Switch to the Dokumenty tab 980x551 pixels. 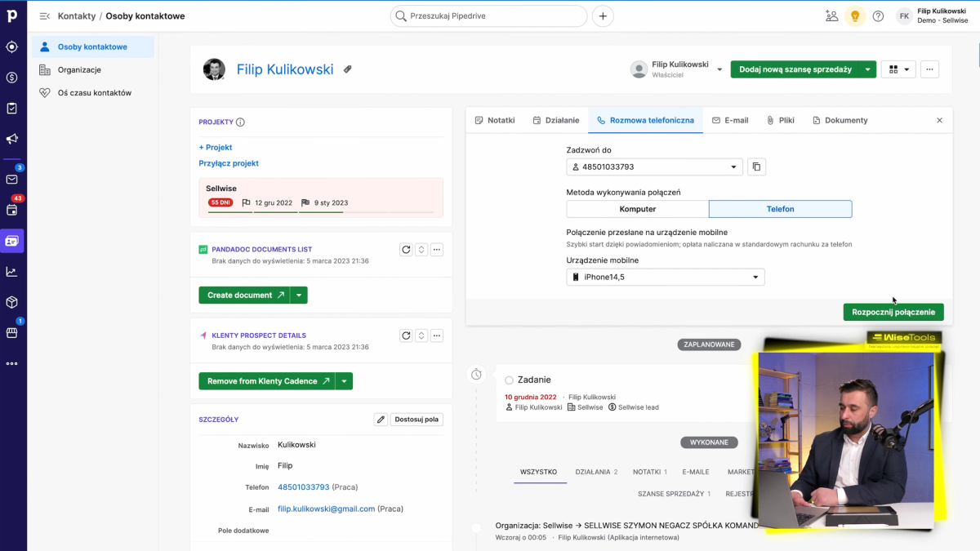click(840, 120)
